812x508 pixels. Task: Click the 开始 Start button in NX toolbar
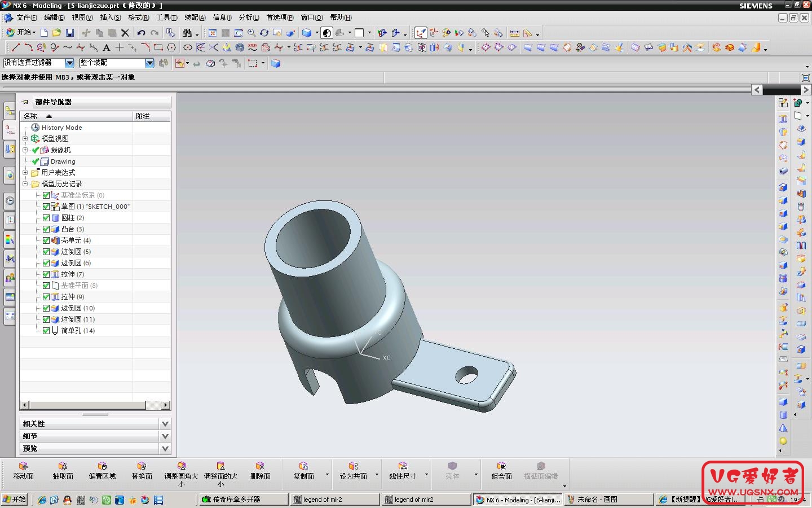(x=21, y=33)
